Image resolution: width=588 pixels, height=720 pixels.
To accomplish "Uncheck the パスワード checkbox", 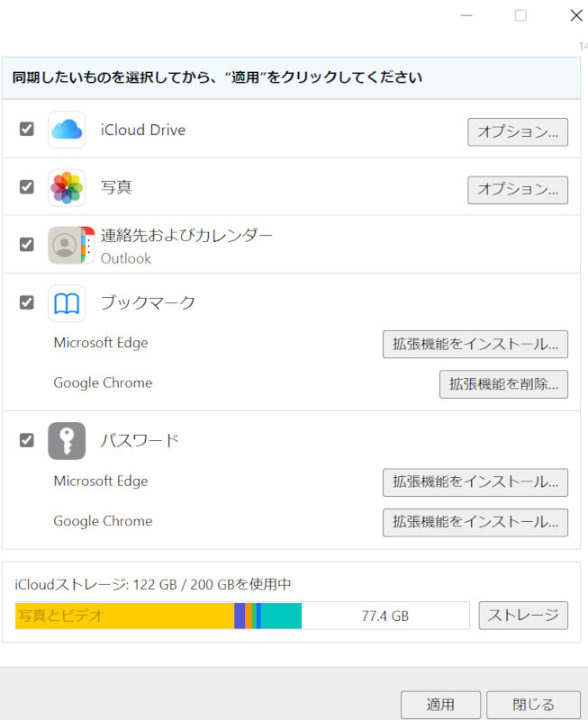I will [x=27, y=440].
